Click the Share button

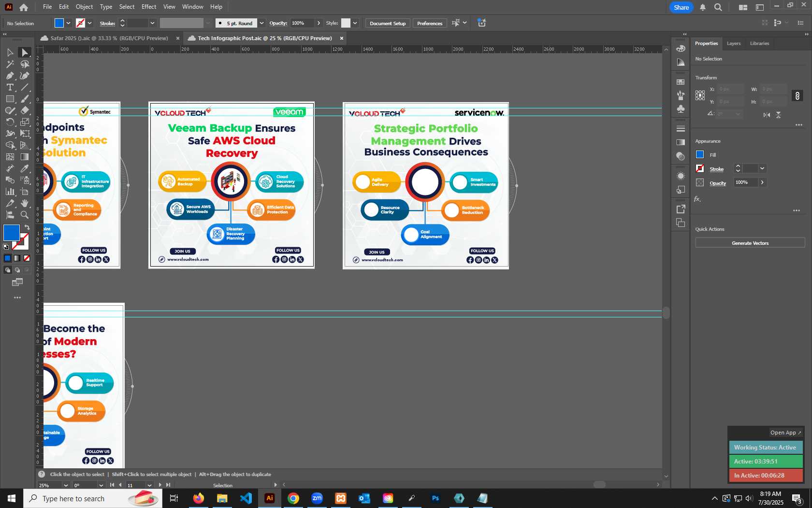point(681,7)
